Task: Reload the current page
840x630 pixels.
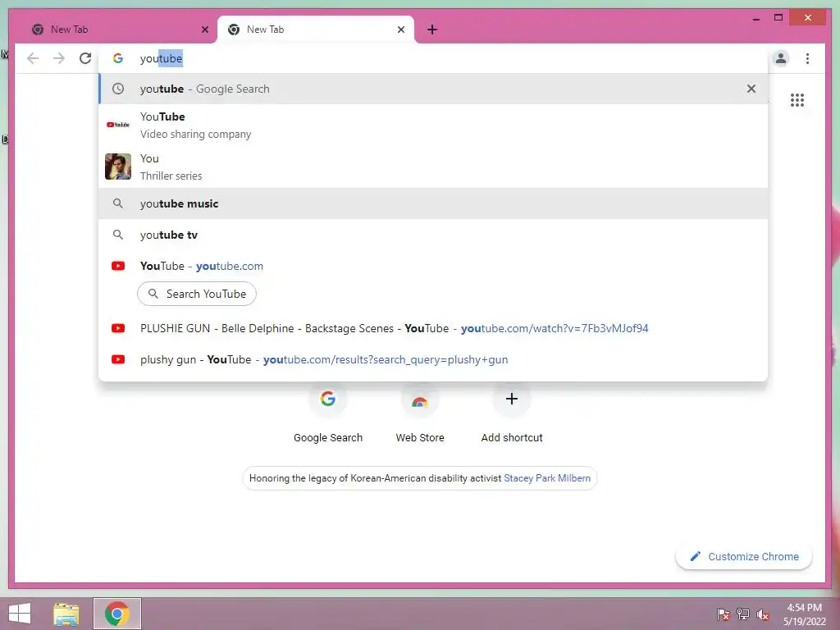Action: (85, 58)
